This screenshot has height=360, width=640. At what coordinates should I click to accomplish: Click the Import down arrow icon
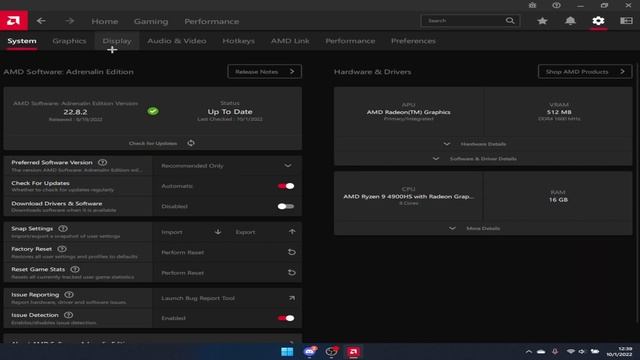[x=218, y=232]
